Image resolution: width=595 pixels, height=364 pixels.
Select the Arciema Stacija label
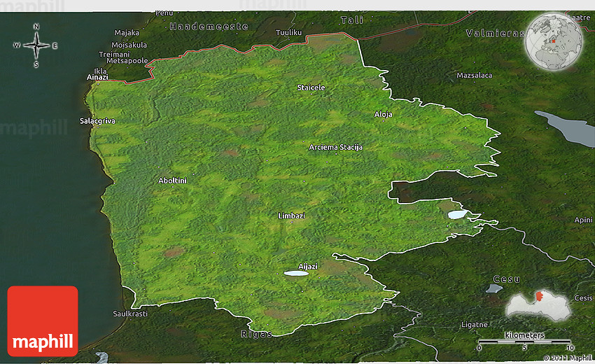pyautogui.click(x=335, y=148)
